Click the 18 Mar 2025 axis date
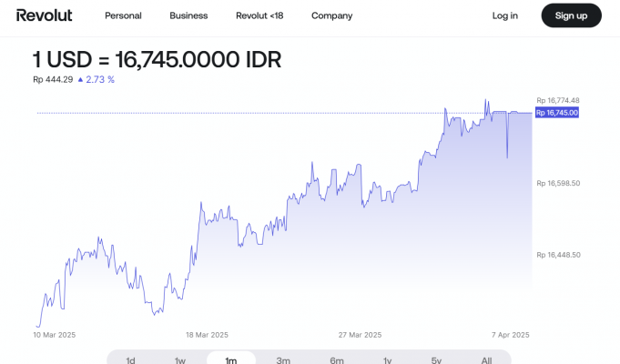620x364 pixels. (x=207, y=335)
